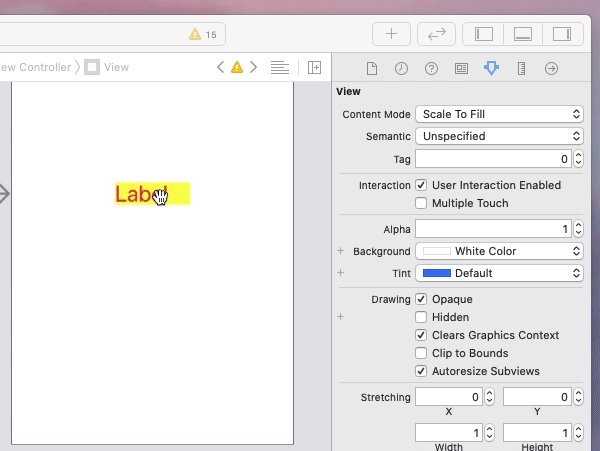Click the blue Tint color swatch
Viewport: 600px width, 451px height.
coord(437,273)
